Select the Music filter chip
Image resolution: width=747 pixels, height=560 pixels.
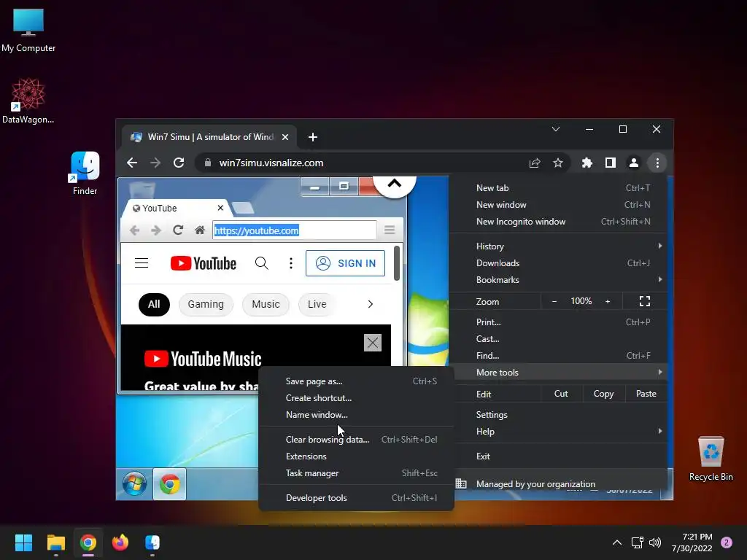pyautogui.click(x=266, y=304)
